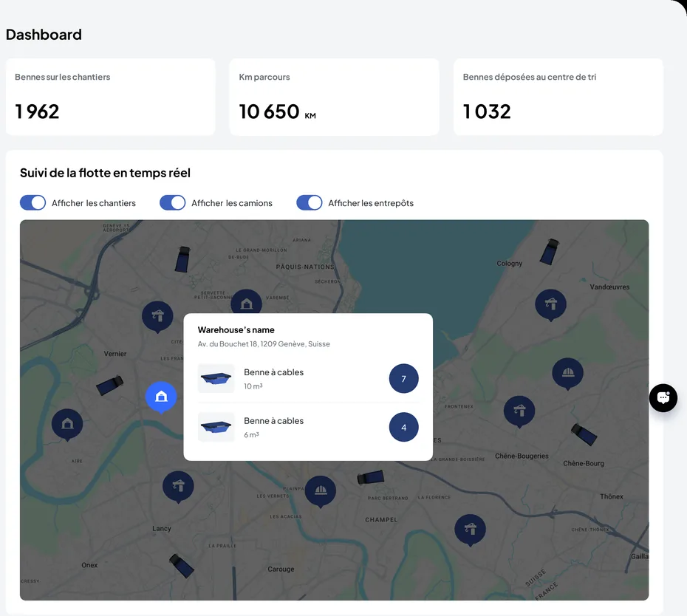Select the truck right of Onex

182,566
